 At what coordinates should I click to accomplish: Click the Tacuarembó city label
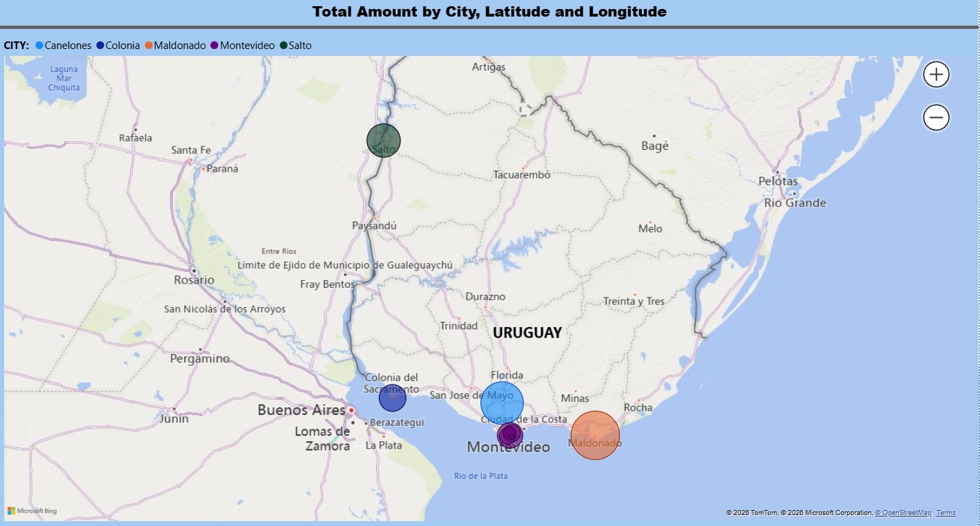tap(522, 175)
